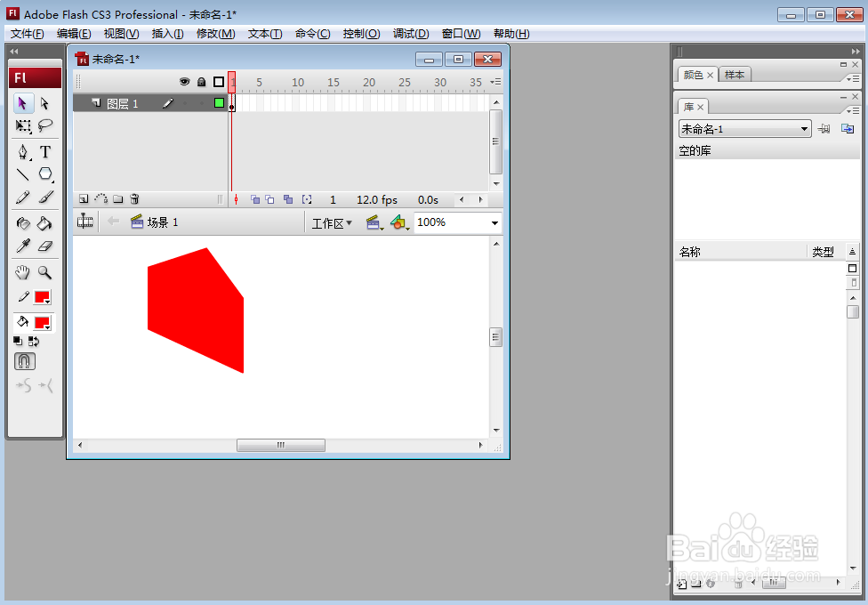This screenshot has height=605, width=868.
Task: Select the Eyedropper tool
Action: 23,246
